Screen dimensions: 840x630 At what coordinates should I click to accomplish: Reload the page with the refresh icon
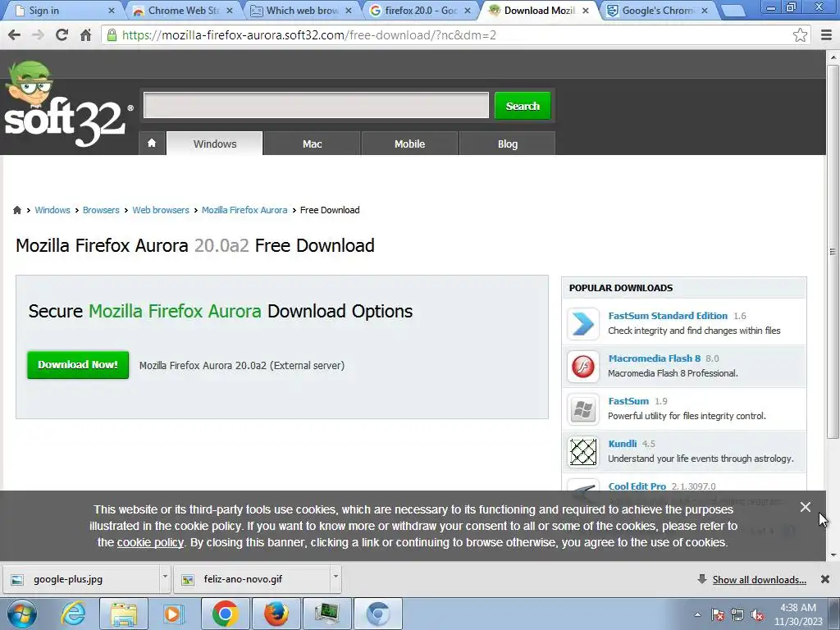click(62, 35)
